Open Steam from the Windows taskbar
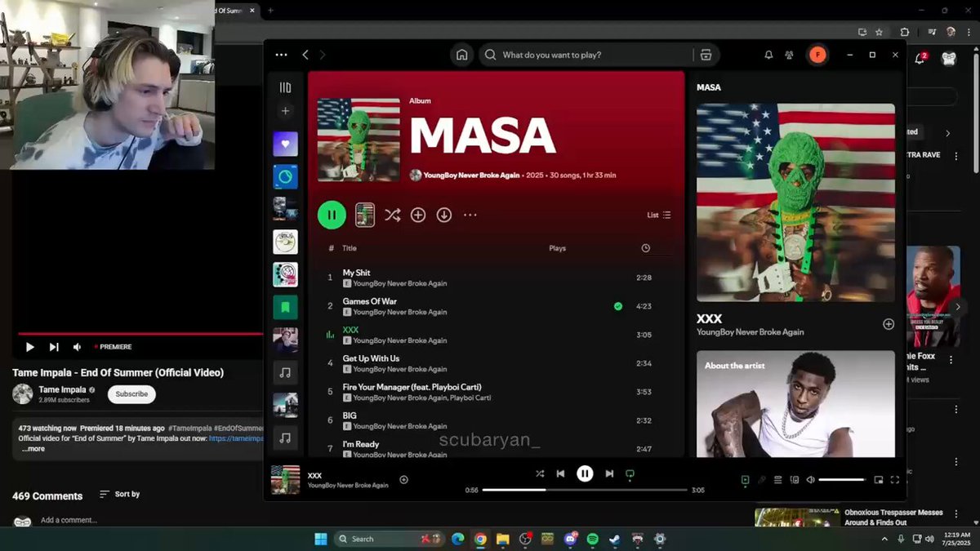The image size is (980, 551). [x=614, y=539]
